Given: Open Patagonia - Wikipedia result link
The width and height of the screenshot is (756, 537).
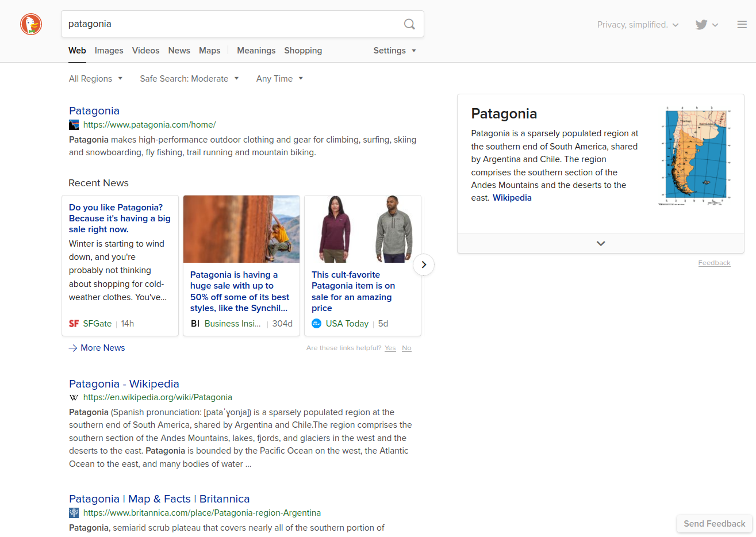Looking at the screenshot, I should 124,384.
